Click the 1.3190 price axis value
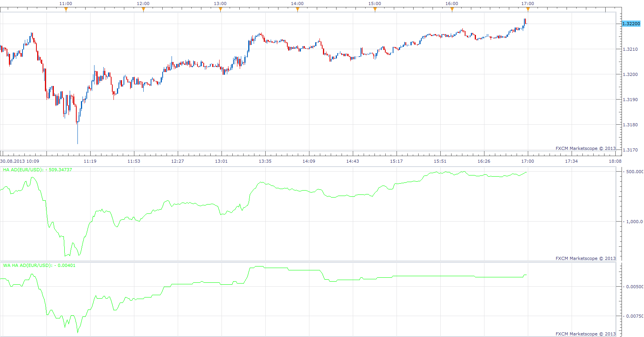 point(630,100)
